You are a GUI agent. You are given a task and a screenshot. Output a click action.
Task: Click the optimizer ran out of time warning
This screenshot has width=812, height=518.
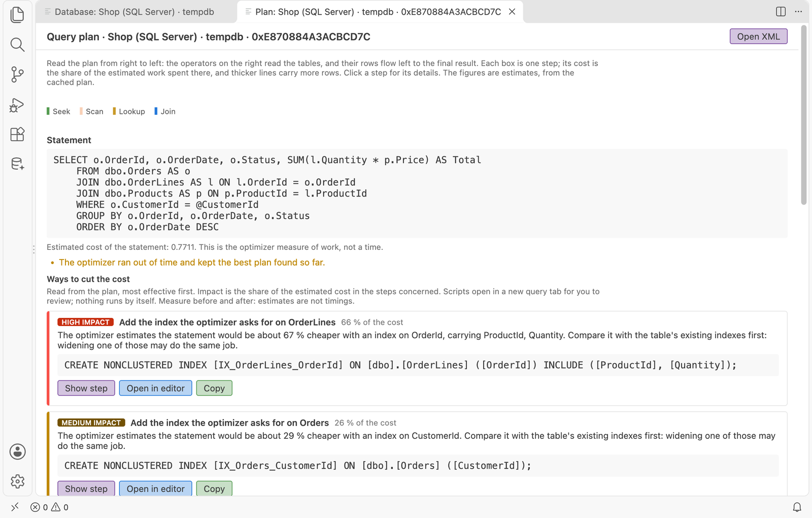click(x=192, y=263)
